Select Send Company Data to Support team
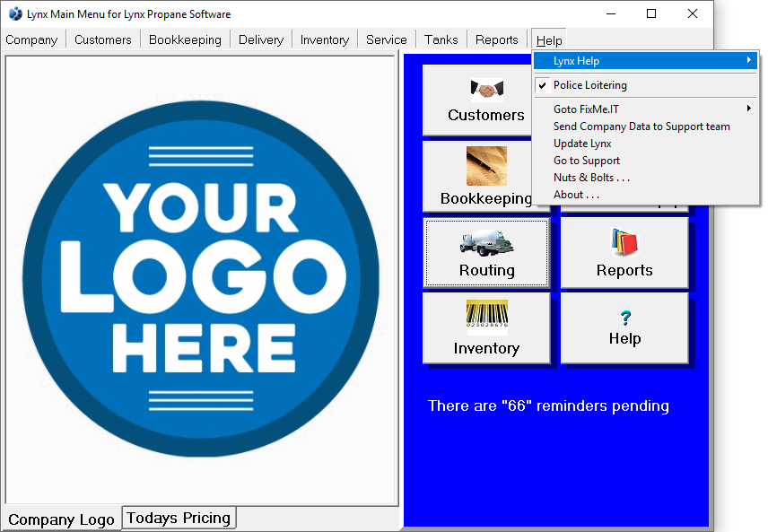Viewport: 768px width, 532px height. pos(641,126)
